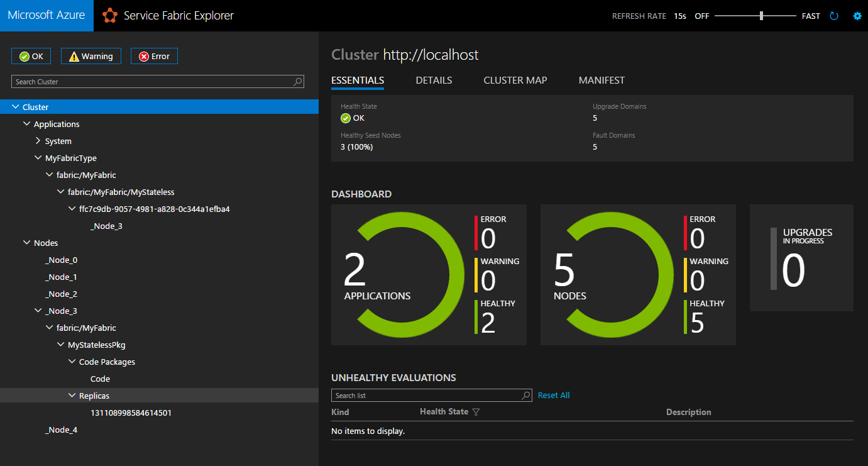This screenshot has width=868, height=466.
Task: Toggle the Error health filter button
Action: 154,56
